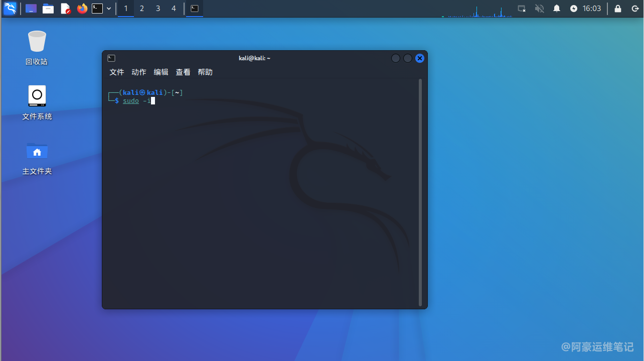Expand the terminal launcher dropdown arrow

click(109, 9)
